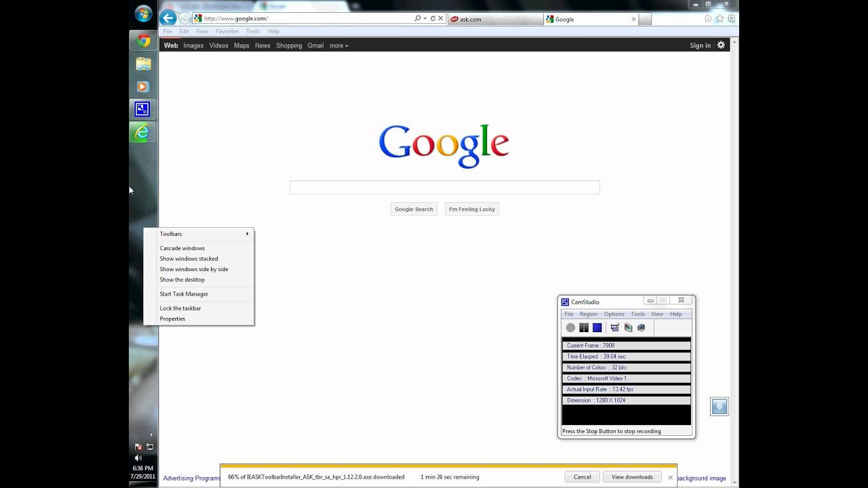868x488 pixels.
Task: Click the Google search input box
Action: pos(445,188)
